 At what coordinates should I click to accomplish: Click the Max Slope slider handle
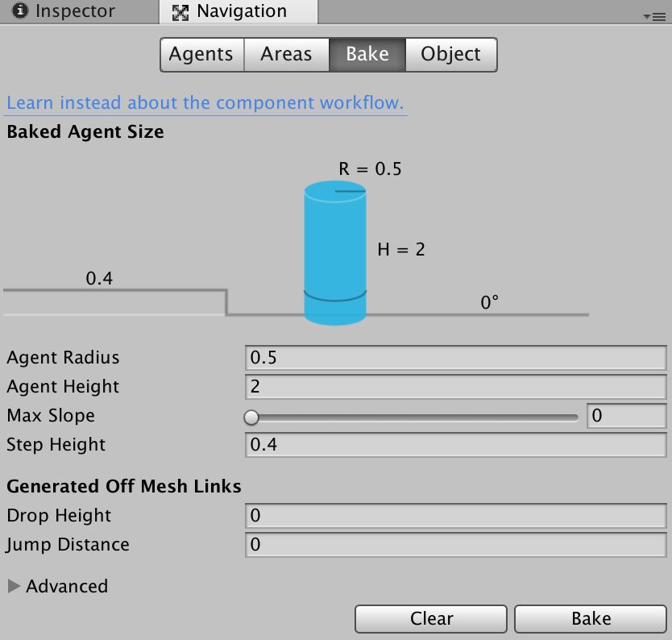251,417
